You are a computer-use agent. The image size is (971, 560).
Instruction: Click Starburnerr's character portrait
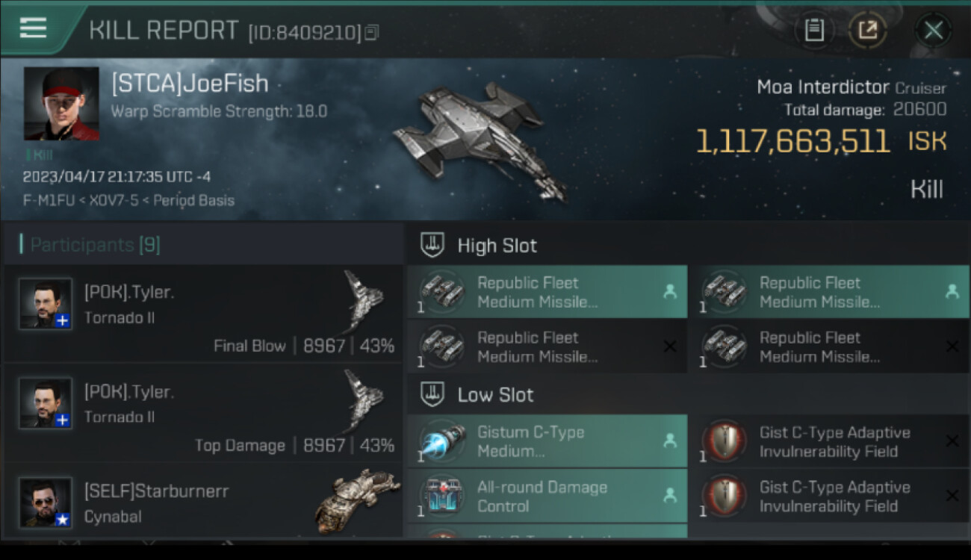(46, 503)
